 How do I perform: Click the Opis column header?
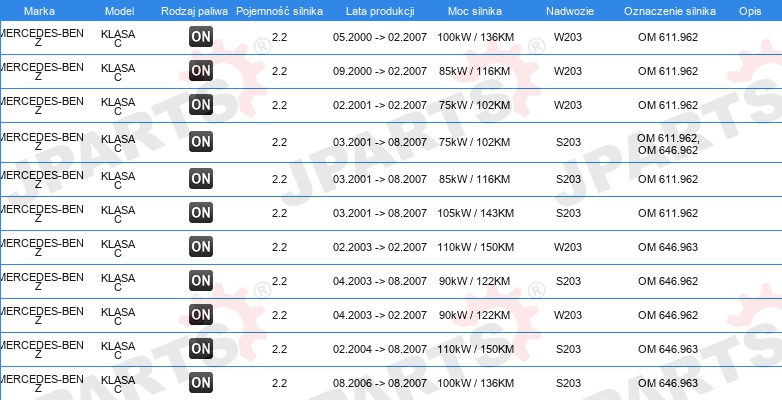[750, 11]
